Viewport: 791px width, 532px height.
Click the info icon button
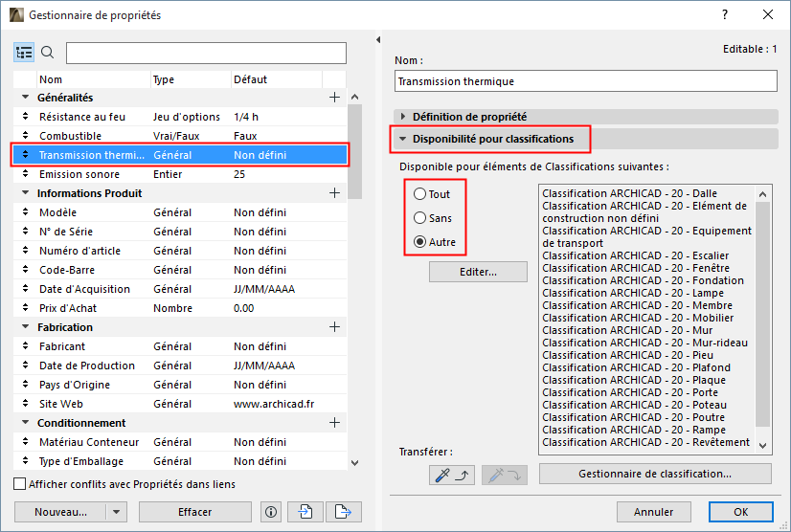(x=271, y=512)
